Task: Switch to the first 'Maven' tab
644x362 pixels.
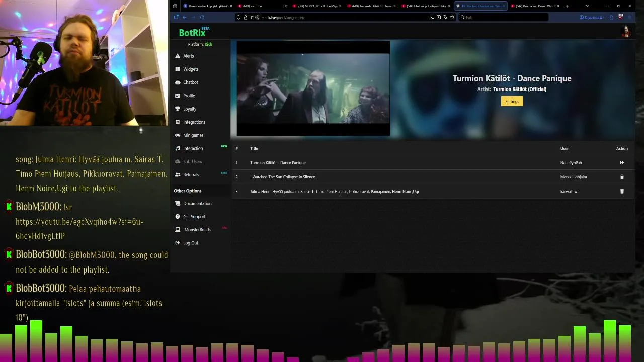Action: [x=206, y=6]
